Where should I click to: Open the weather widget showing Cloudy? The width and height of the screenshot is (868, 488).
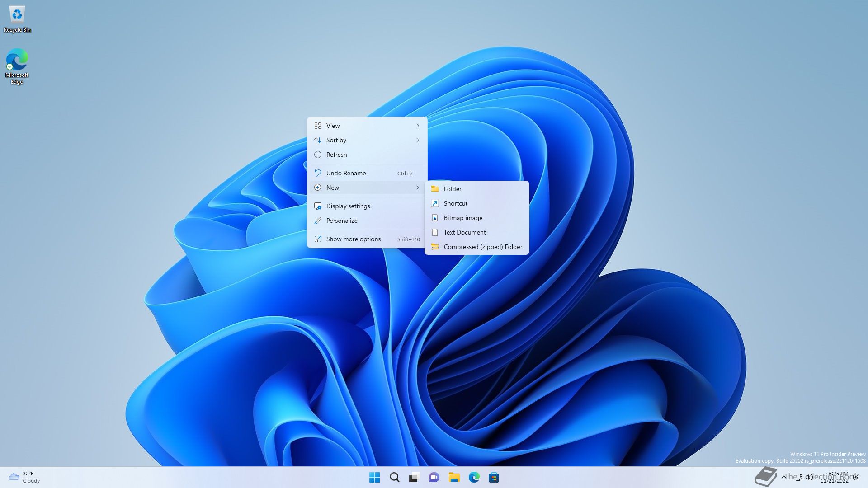(x=24, y=477)
